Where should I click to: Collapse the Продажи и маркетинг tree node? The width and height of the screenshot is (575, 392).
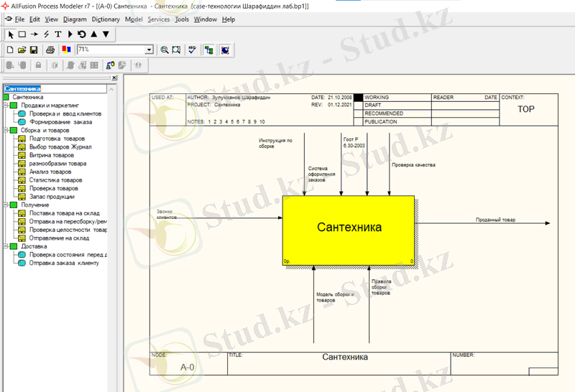coord(6,105)
